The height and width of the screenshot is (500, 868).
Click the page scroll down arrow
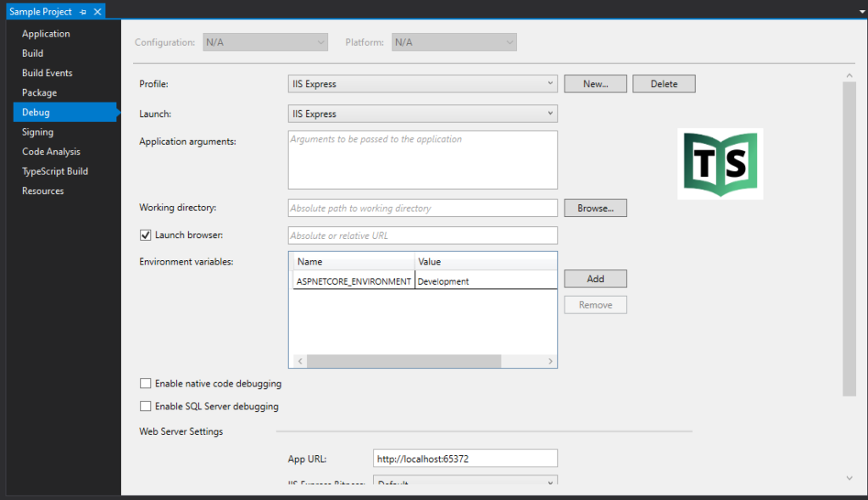(850, 479)
